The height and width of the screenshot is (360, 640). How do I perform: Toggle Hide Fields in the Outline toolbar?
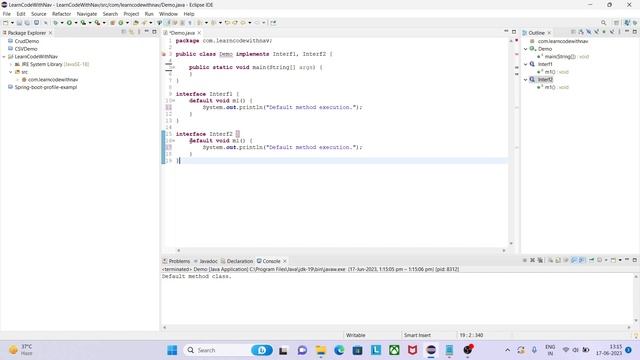(x=589, y=32)
